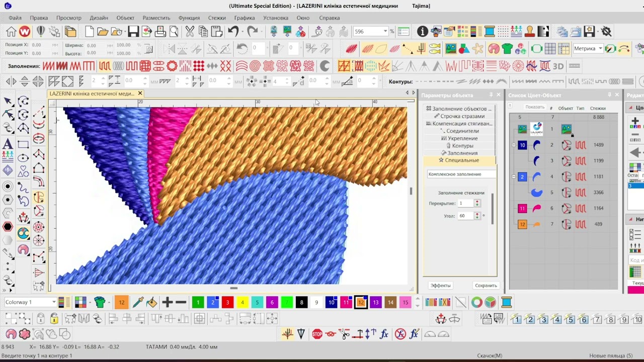Click the red STOP sign icon
644x362 pixels.
coord(317,334)
